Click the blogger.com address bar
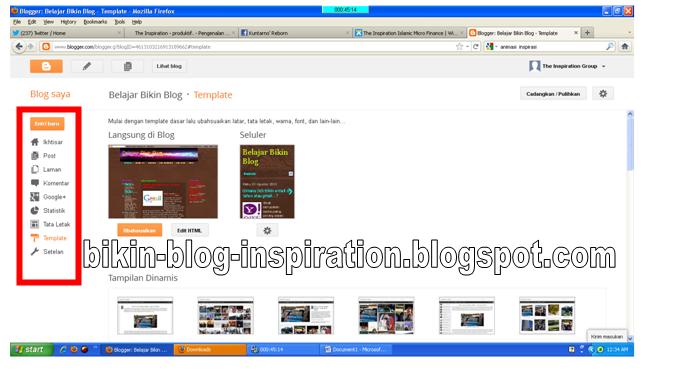683x388 pixels. (x=253, y=47)
